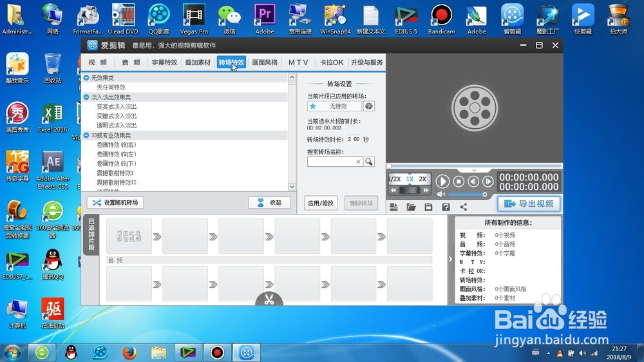
Task: Save the project with the floppy icon
Action: point(428,207)
